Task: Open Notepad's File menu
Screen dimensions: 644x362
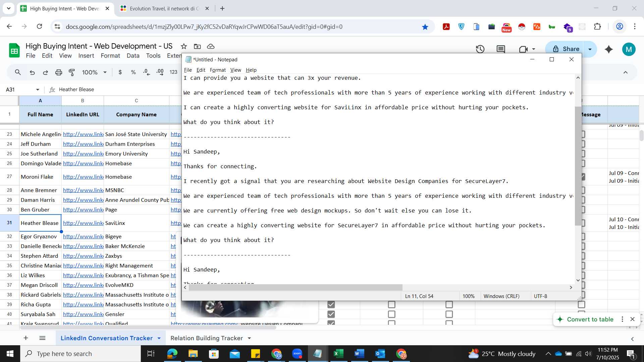Action: click(x=188, y=70)
